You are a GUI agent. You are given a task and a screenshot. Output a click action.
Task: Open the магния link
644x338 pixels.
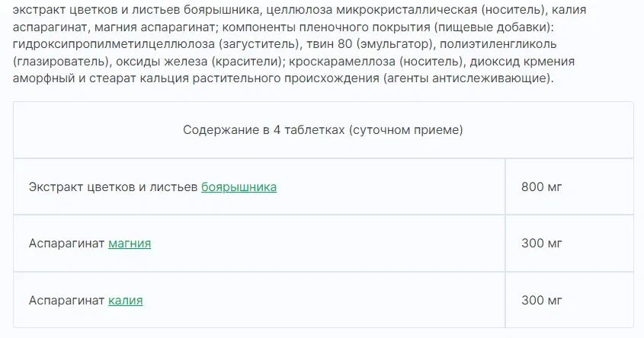(130, 244)
